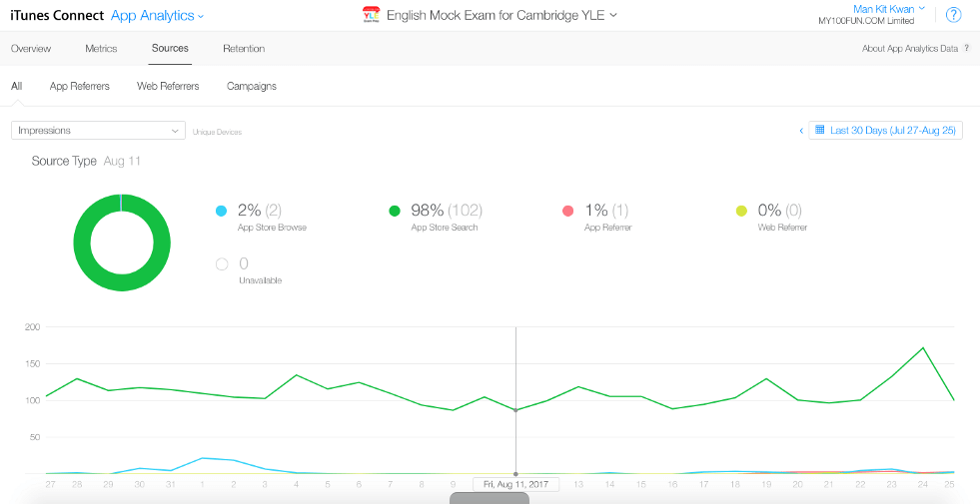980x504 pixels.
Task: Toggle App Referrer red legend dot
Action: (x=568, y=211)
